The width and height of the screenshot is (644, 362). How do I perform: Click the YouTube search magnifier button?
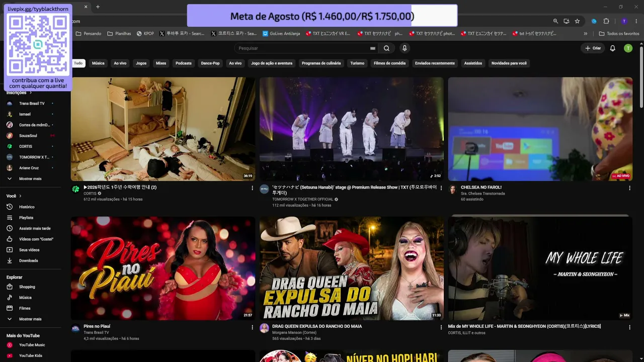click(386, 48)
